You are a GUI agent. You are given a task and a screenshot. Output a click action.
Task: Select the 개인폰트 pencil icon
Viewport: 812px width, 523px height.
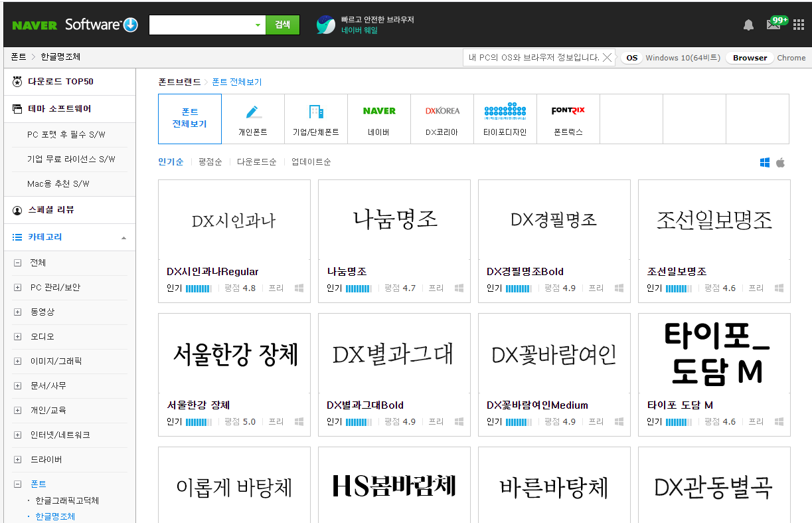(x=253, y=112)
